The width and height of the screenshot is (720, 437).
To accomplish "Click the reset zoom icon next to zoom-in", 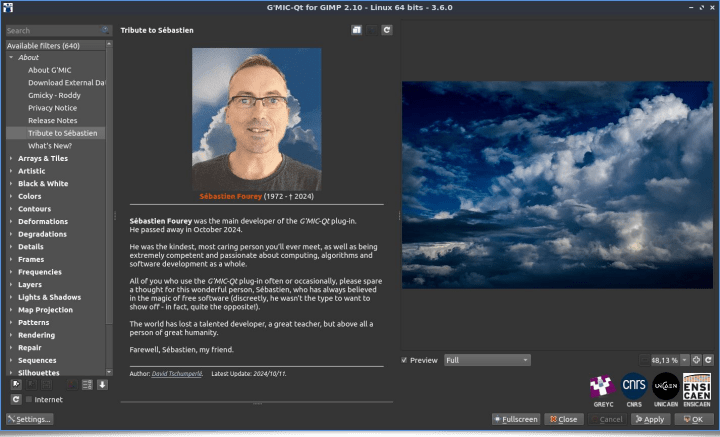I will point(709,360).
